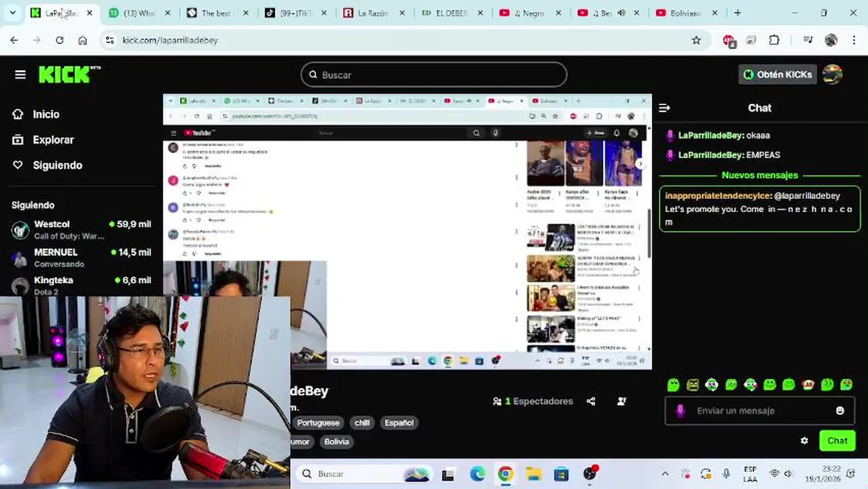Switch to the EL DEBER tab
868x489 pixels.
pyautogui.click(x=451, y=13)
